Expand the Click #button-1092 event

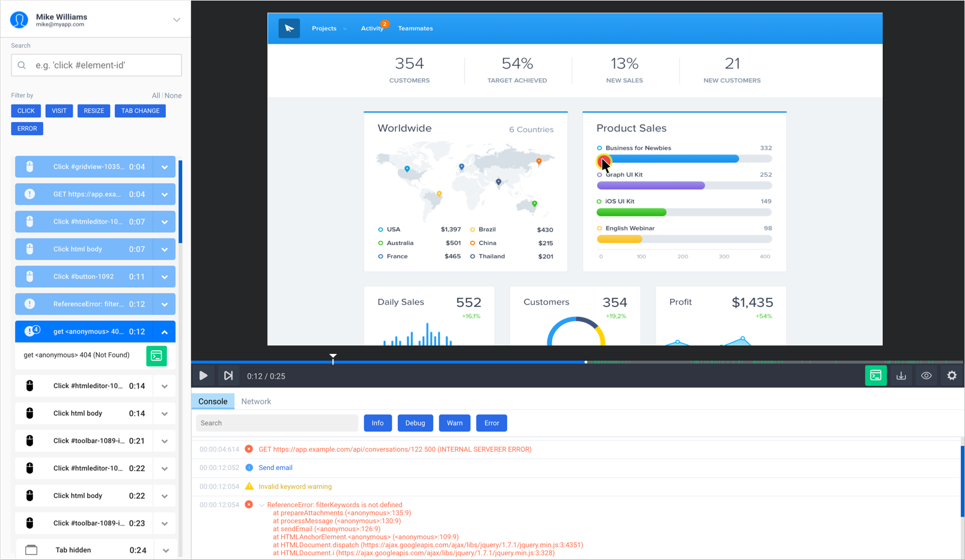(x=165, y=277)
